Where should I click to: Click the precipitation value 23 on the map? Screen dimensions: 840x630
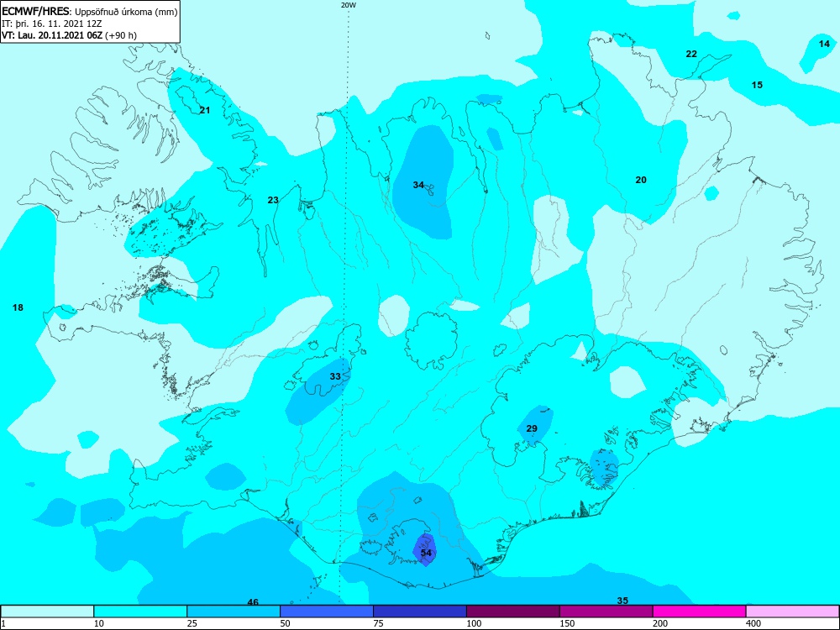[x=273, y=200]
